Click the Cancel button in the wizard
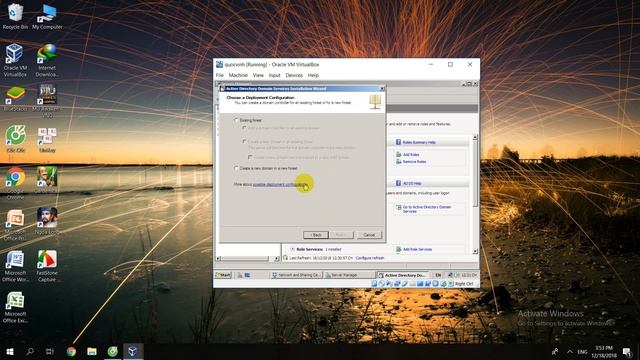The height and width of the screenshot is (360, 640). coord(369,235)
